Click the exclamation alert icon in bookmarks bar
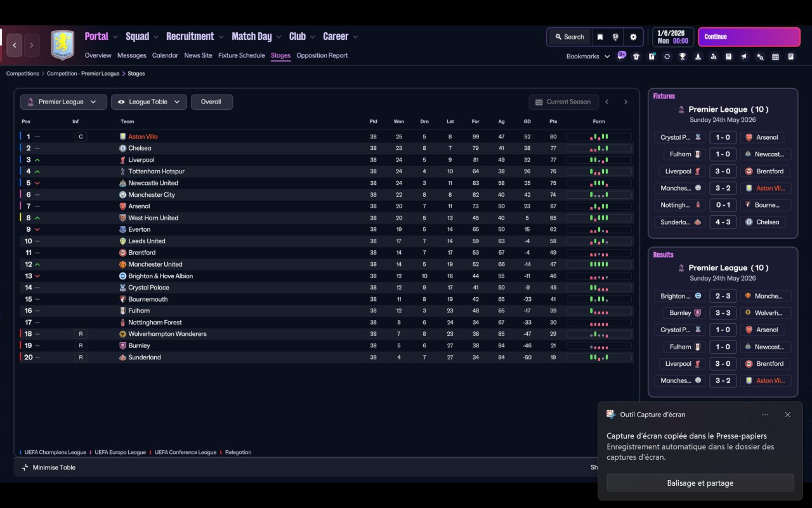 pyautogui.click(x=652, y=57)
